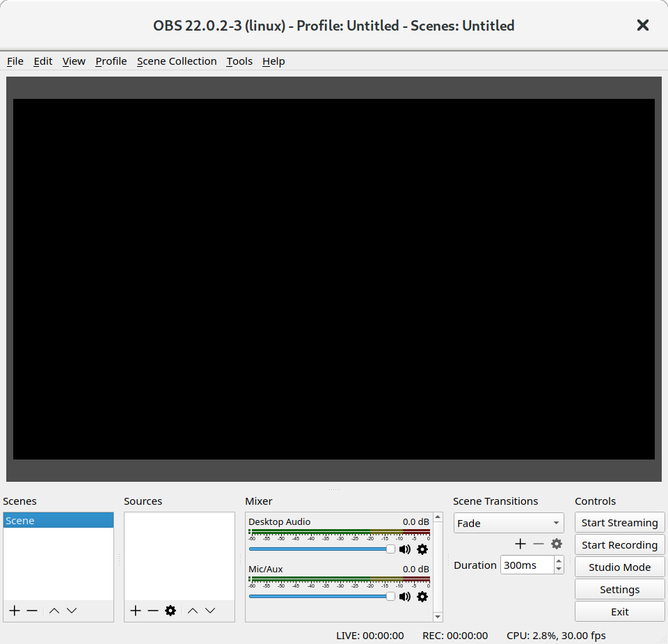The height and width of the screenshot is (644, 668).
Task: Click the Desktop Audio volume slider handle
Action: coord(390,549)
